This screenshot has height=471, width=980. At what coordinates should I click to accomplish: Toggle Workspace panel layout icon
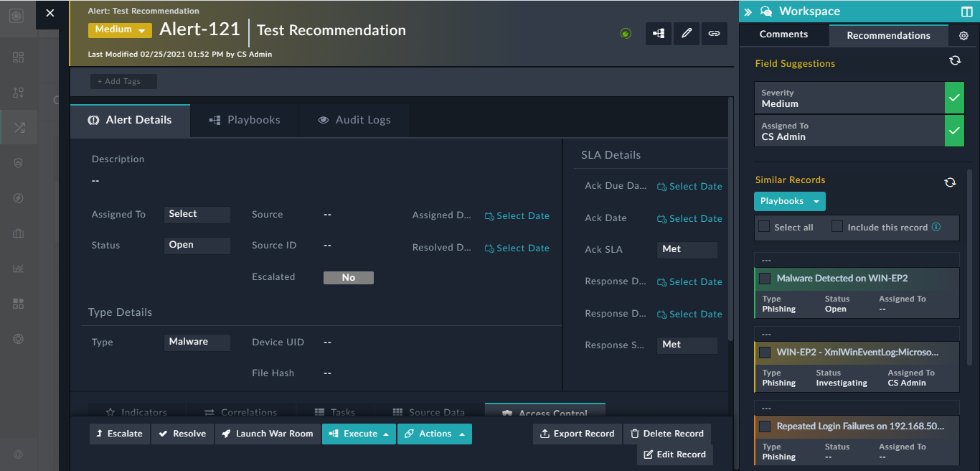click(966, 11)
